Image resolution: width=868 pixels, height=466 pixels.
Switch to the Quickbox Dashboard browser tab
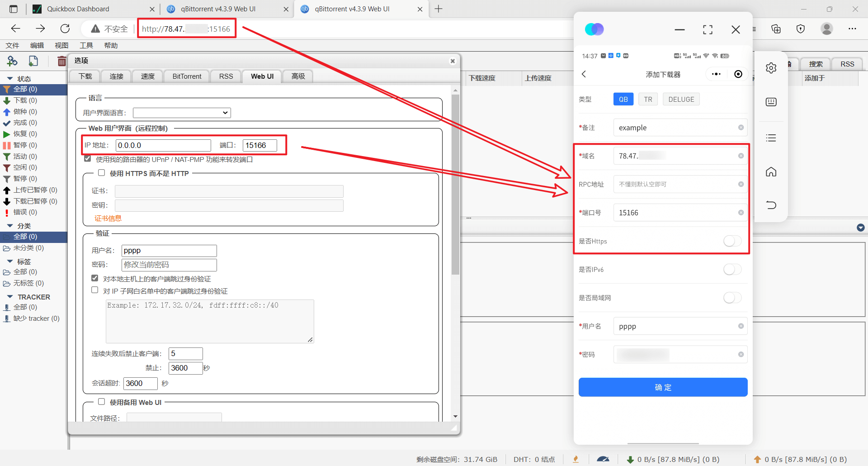93,9
